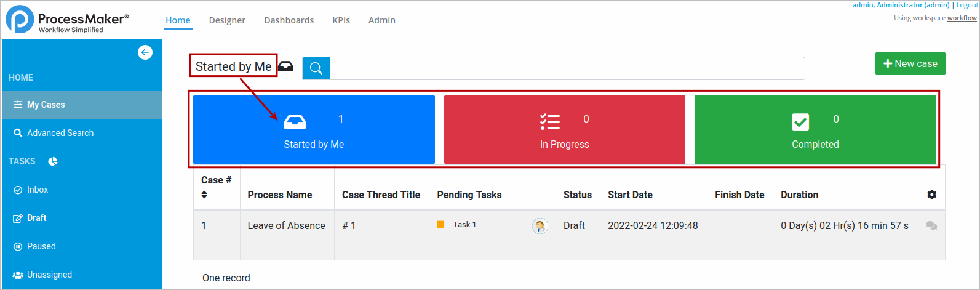
Task: Open the KPIs tab
Action: click(341, 20)
